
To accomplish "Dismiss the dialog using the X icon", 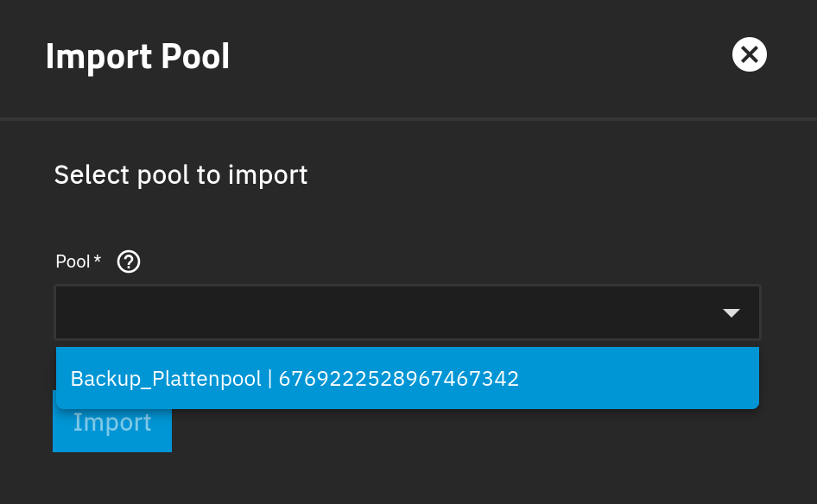I will [x=750, y=54].
